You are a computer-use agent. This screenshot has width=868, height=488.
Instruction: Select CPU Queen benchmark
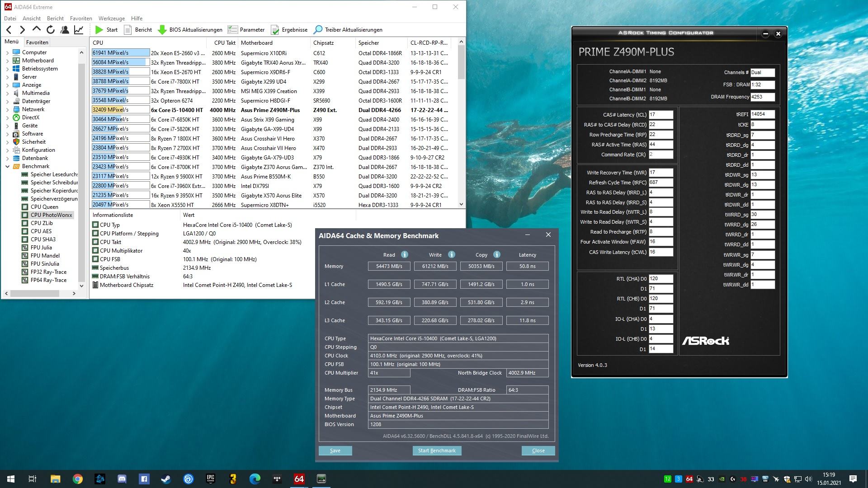pyautogui.click(x=44, y=207)
